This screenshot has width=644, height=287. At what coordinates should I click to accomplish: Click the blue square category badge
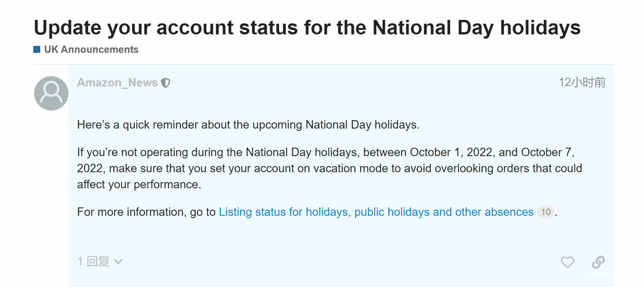37,49
